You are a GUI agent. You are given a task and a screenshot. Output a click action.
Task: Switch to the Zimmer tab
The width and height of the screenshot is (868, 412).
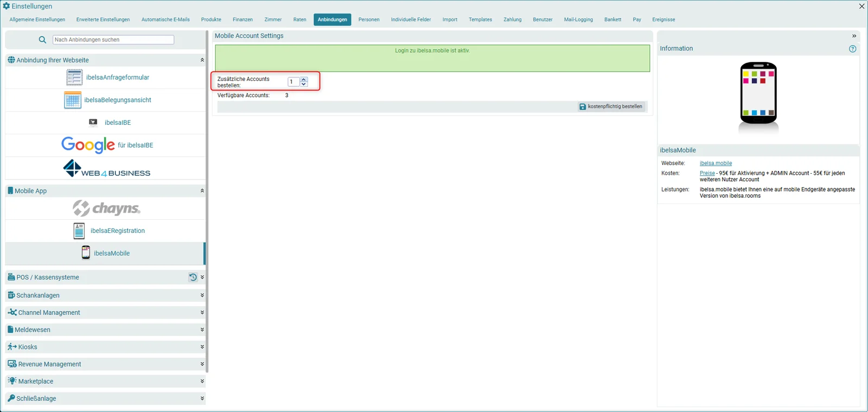(273, 20)
